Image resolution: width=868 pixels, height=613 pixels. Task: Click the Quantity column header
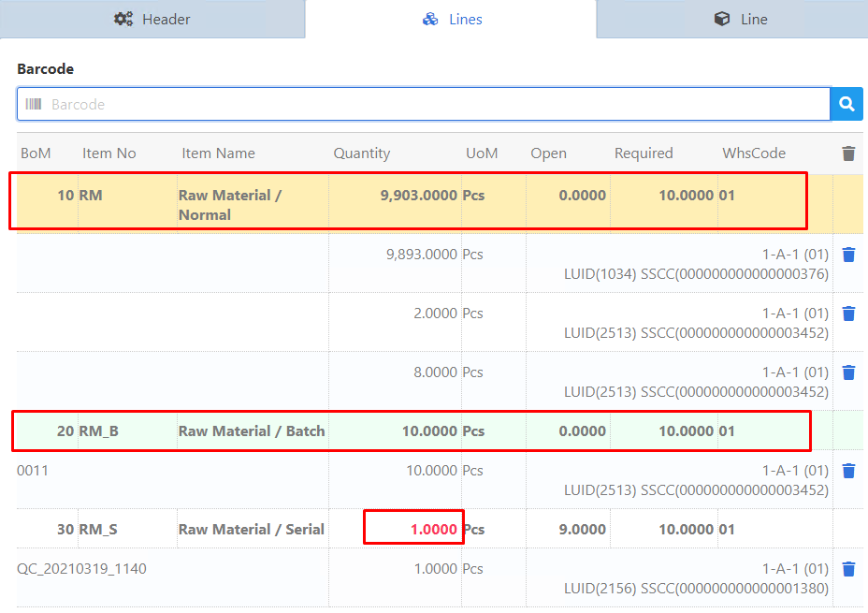click(362, 153)
